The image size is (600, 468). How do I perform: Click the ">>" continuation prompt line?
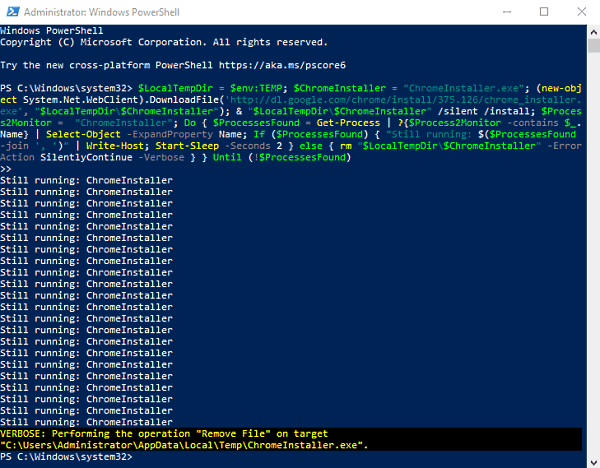(x=7, y=169)
